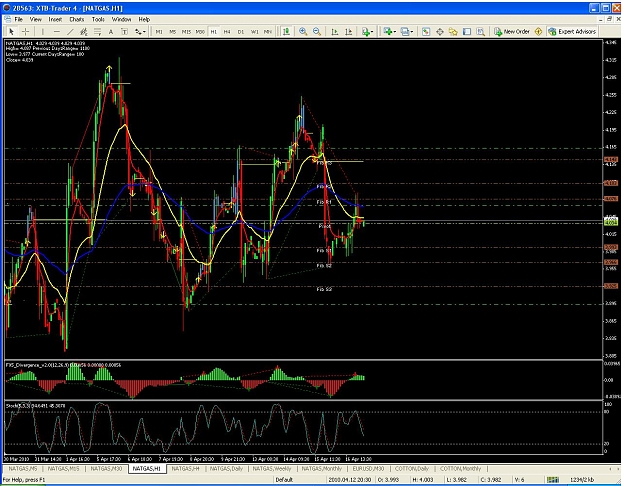
Task: Switch chart to H4 timeframe
Action: click(227, 31)
